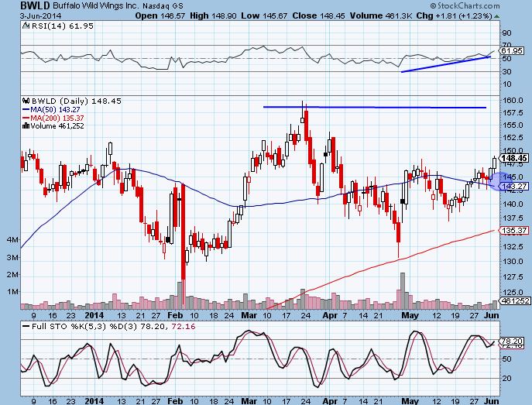Click the 4M volume scale label
Image resolution: width=532 pixels, height=405 pixels.
coord(12,240)
